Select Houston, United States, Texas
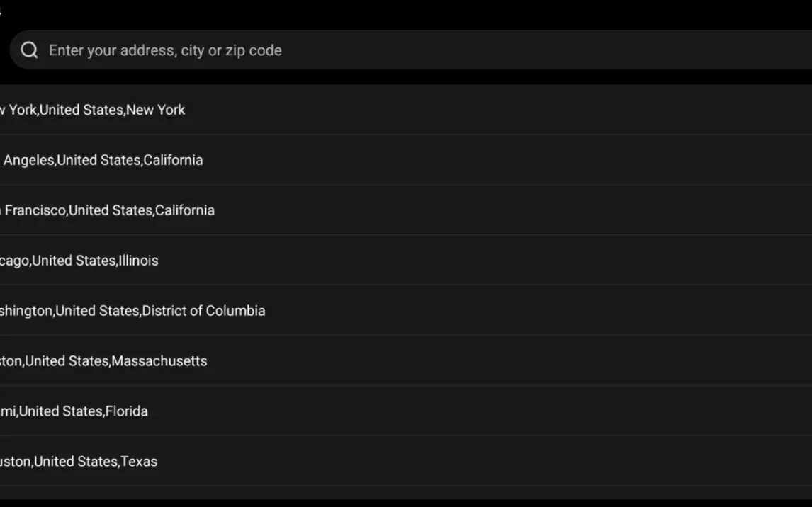The image size is (812, 507). click(79, 462)
